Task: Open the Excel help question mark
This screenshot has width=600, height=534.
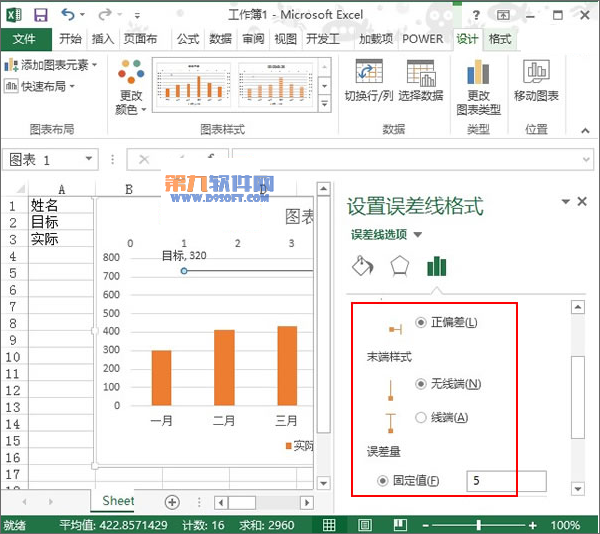Action: (476, 15)
